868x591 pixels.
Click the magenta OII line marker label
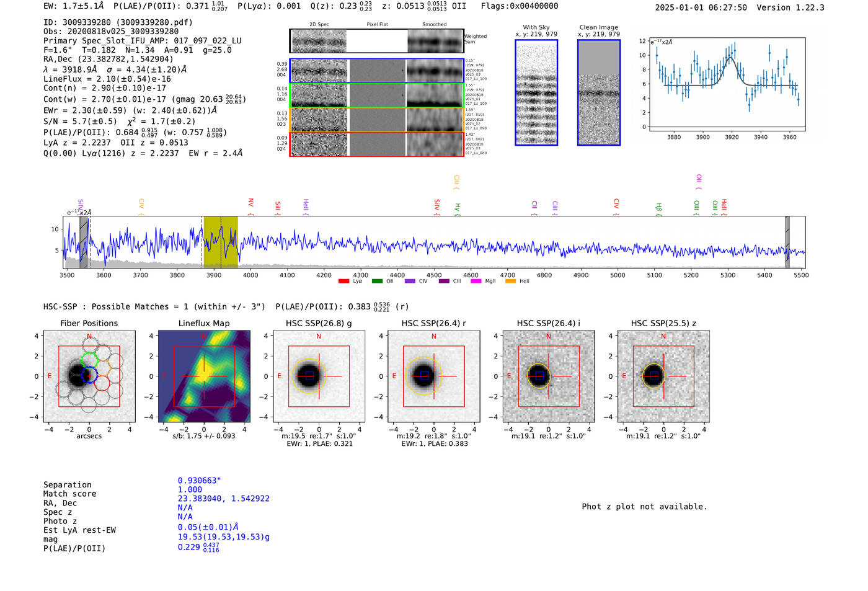coord(699,182)
